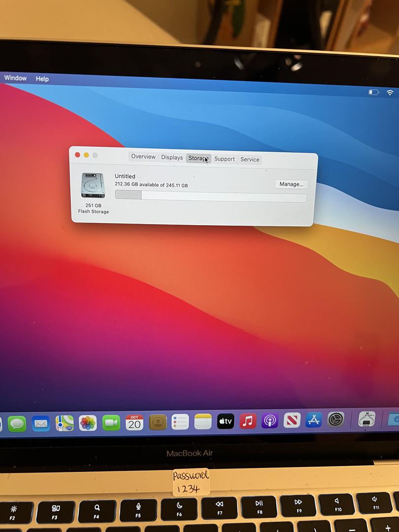Viewport: 399px width, 532px height.
Task: Open Mail from the Dock
Action: tap(41, 424)
